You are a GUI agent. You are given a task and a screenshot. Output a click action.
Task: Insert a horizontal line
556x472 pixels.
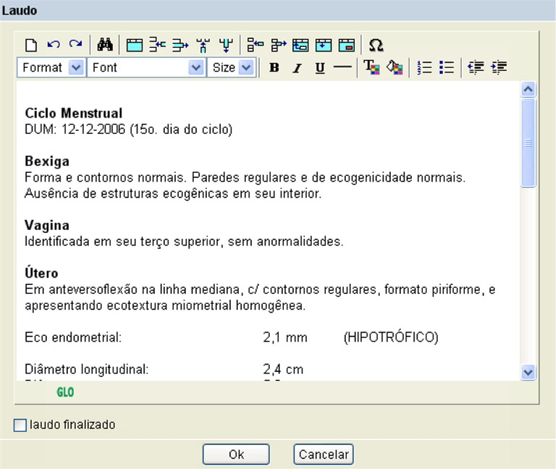click(343, 66)
